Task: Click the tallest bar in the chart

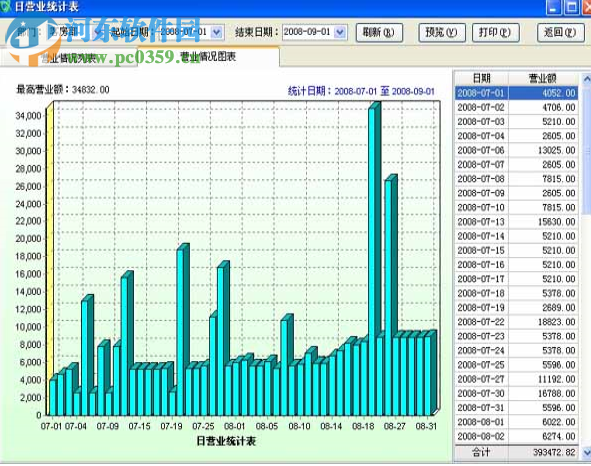Action: [374, 258]
